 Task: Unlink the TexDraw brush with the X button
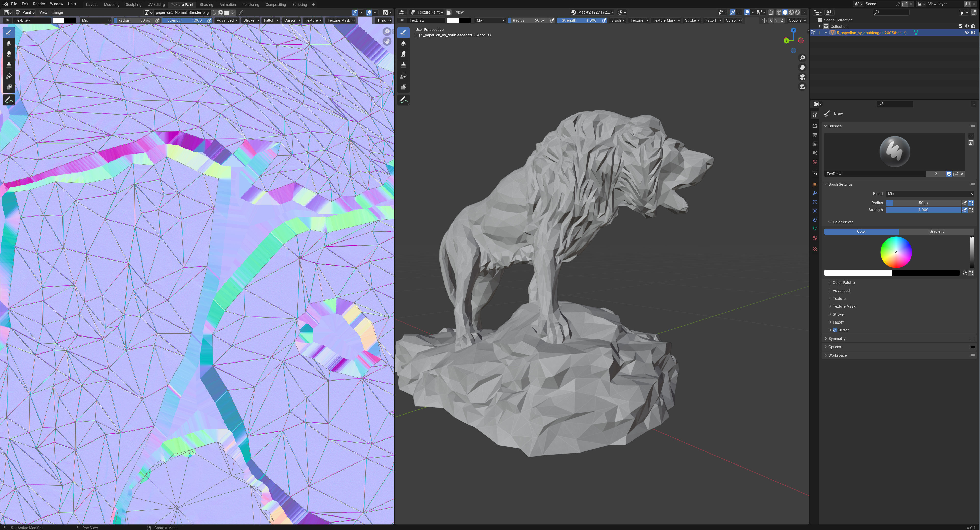point(962,174)
